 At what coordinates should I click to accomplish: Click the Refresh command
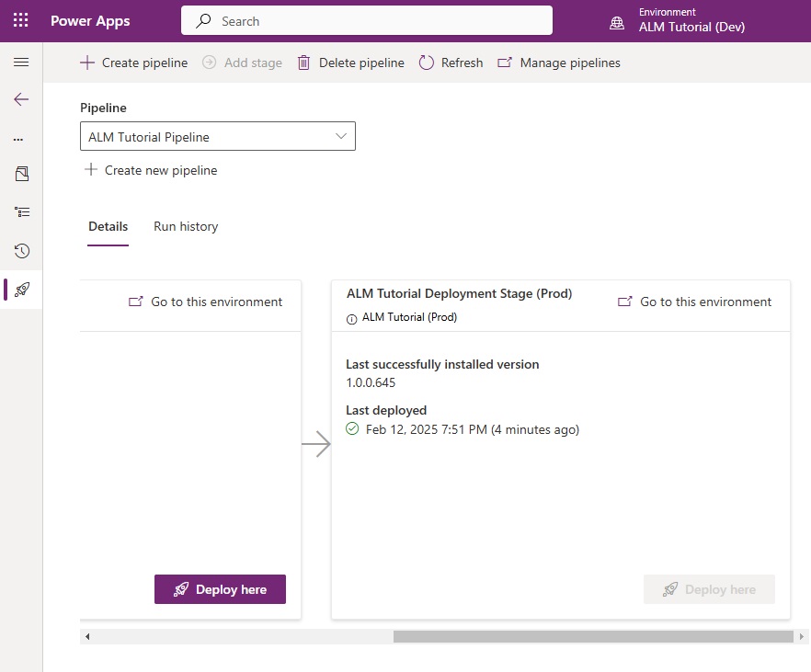(x=451, y=63)
